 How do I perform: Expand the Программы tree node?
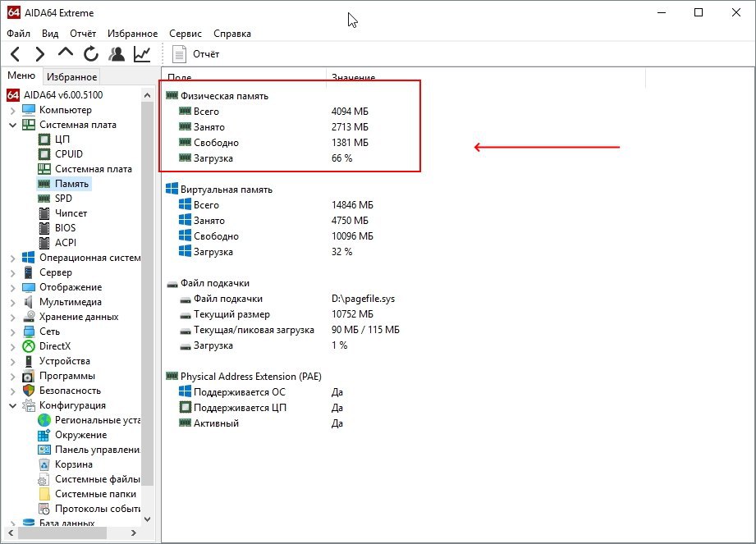12,377
